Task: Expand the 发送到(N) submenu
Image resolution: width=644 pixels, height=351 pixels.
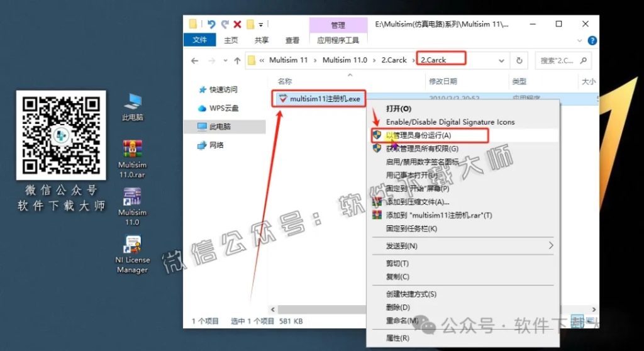Action: [x=463, y=246]
